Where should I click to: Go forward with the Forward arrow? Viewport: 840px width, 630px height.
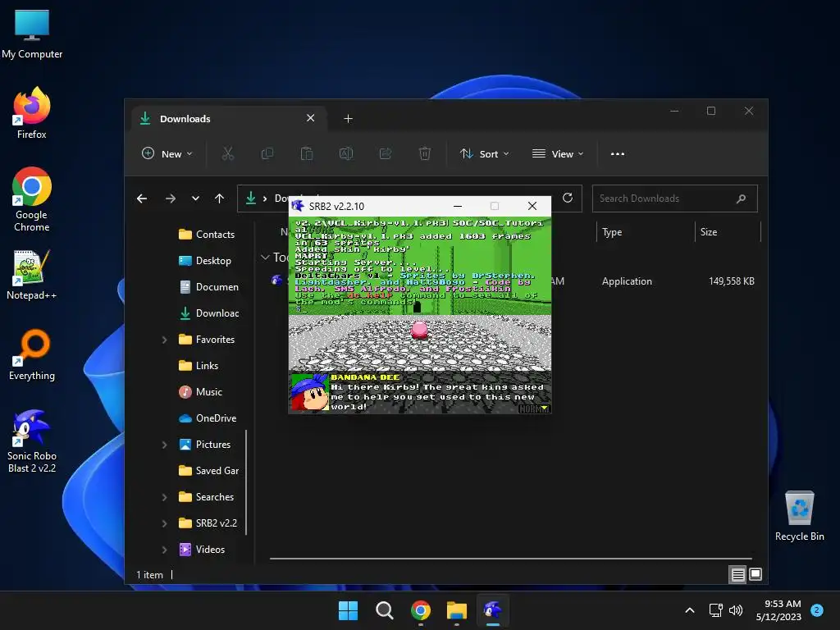pyautogui.click(x=171, y=199)
